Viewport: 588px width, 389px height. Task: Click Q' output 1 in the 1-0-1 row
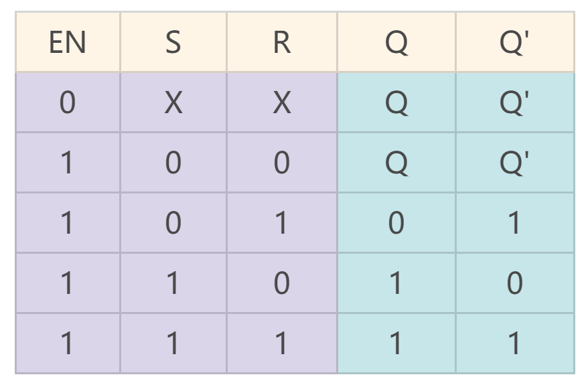515,223
